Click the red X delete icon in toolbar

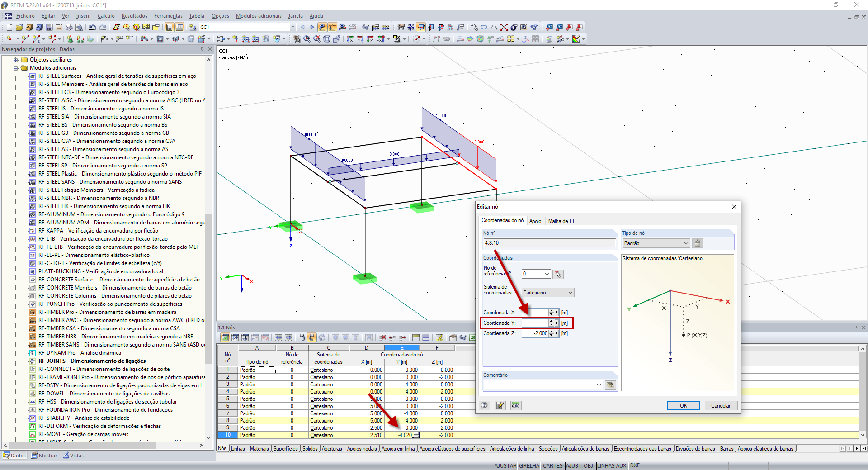point(504,27)
